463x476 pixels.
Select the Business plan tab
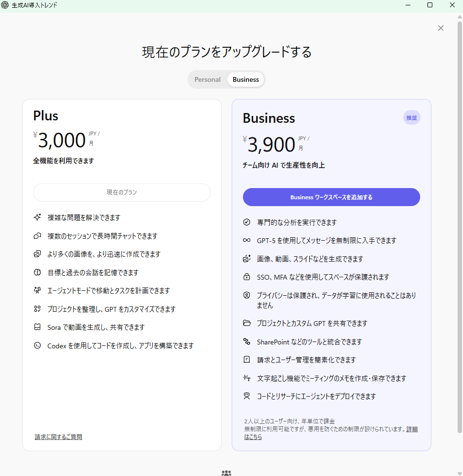point(246,79)
